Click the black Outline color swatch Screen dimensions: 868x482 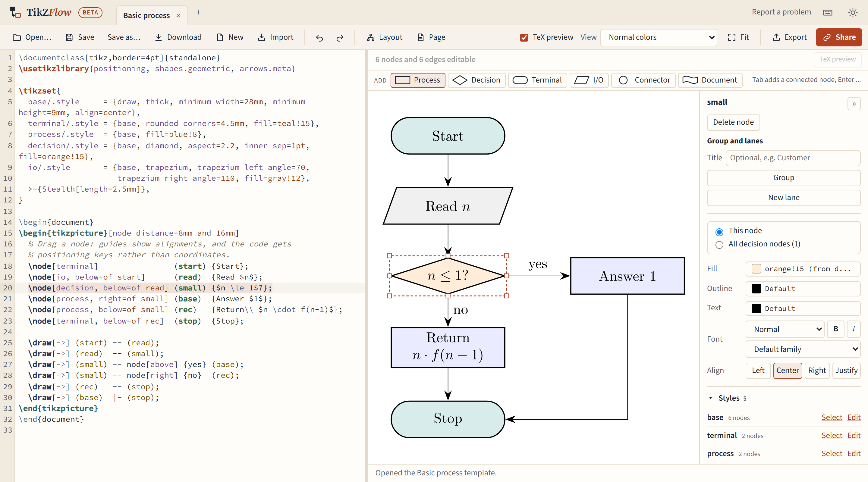point(756,289)
